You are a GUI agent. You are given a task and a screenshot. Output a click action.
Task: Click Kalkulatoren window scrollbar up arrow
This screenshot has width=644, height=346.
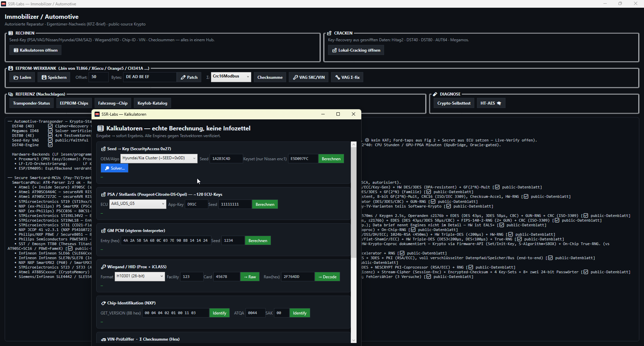tap(354, 145)
